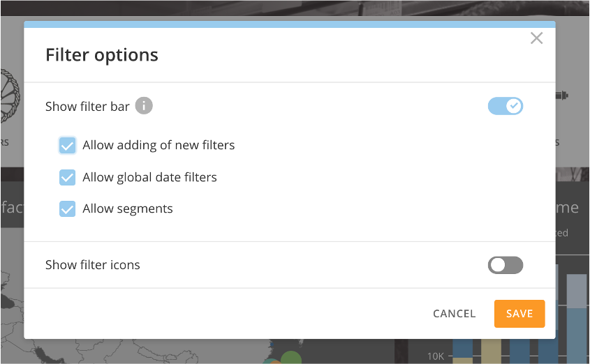Click the info icon beside Show filter bar
The image size is (590, 364).
(144, 106)
